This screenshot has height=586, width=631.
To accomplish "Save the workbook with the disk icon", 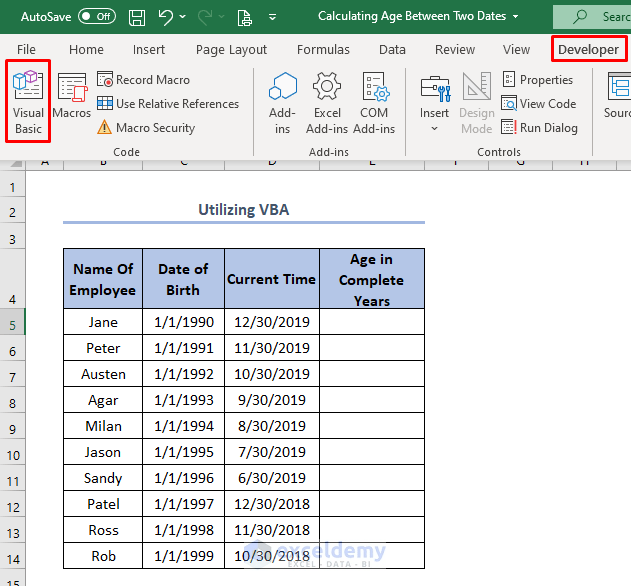I will point(137,17).
